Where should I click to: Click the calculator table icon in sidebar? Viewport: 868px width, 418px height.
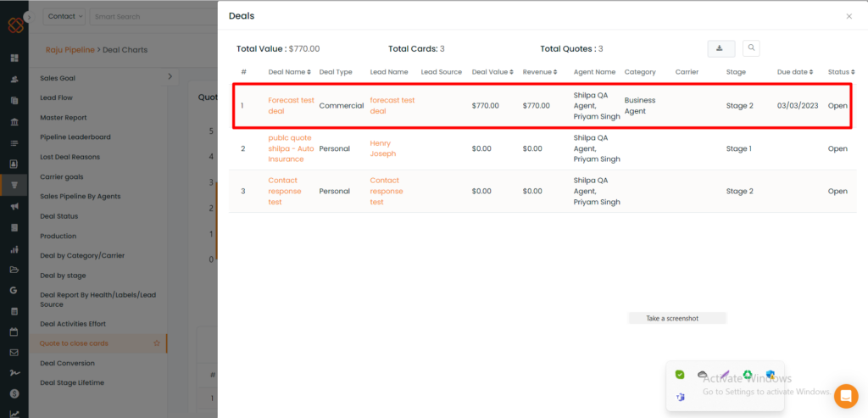(14, 311)
